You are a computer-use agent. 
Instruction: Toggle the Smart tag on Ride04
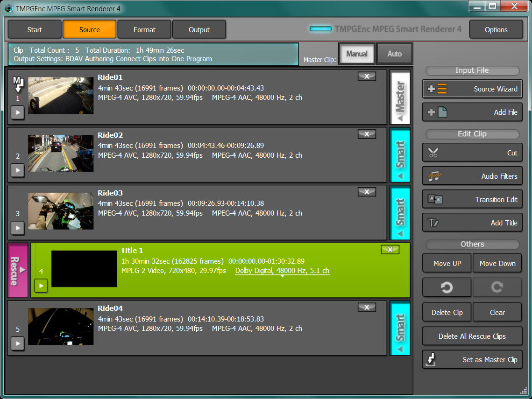400,329
